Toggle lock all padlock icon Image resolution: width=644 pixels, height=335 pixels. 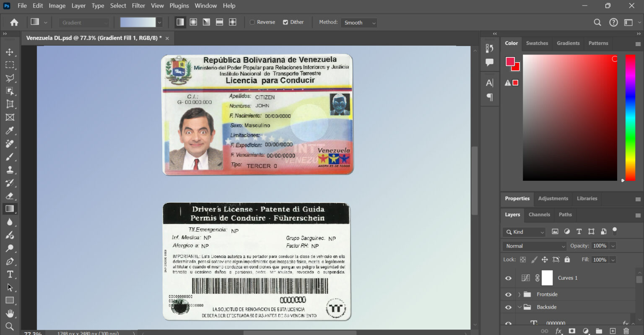coord(567,260)
